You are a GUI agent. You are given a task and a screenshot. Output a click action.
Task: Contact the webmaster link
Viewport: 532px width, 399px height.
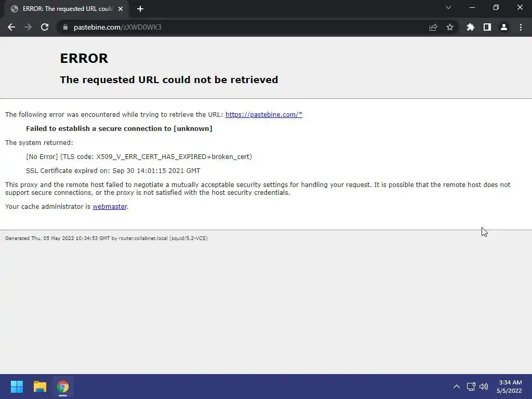110,207
